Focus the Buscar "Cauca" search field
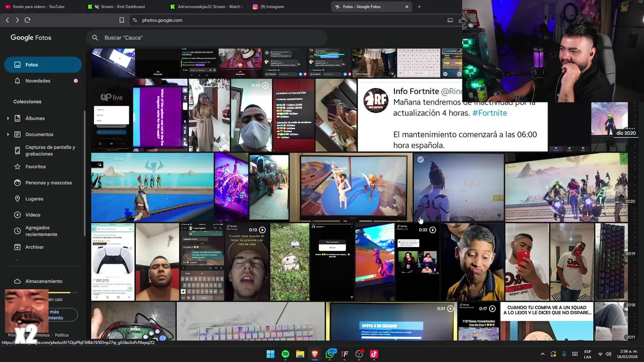The image size is (644, 362). (x=207, y=38)
